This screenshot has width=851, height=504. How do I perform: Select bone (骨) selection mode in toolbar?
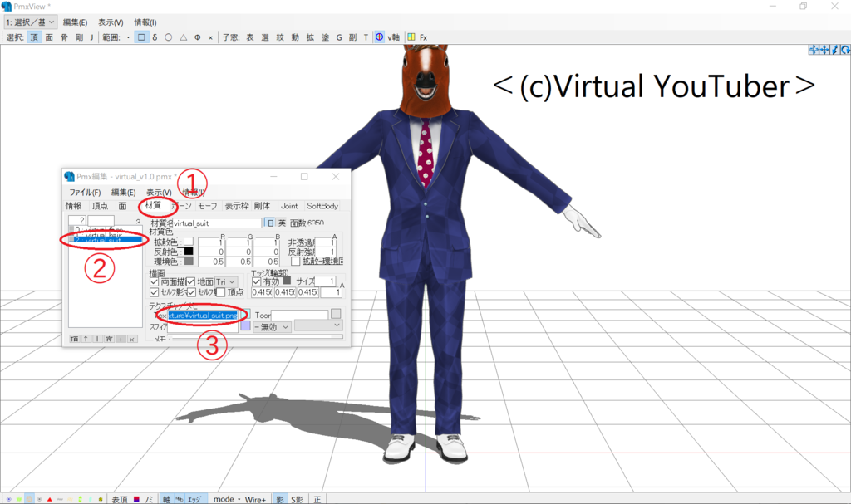point(64,37)
